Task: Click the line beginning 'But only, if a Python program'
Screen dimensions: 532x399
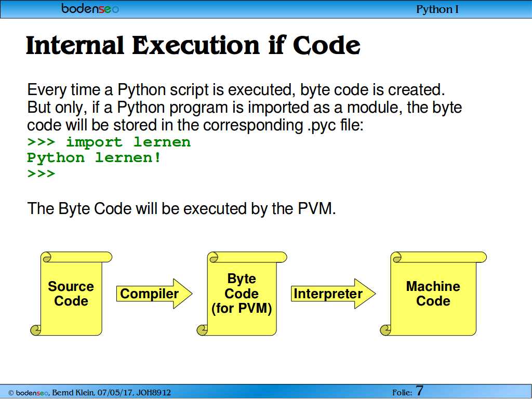Action: [x=244, y=108]
